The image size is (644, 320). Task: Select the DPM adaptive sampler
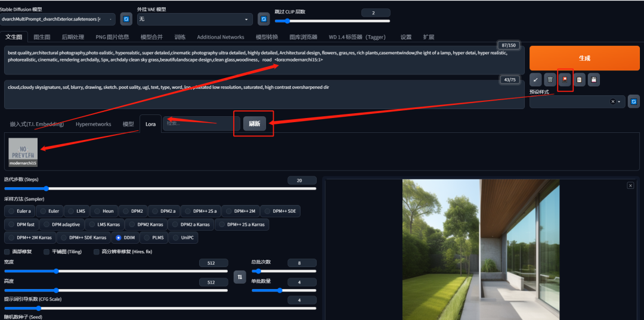click(x=63, y=225)
